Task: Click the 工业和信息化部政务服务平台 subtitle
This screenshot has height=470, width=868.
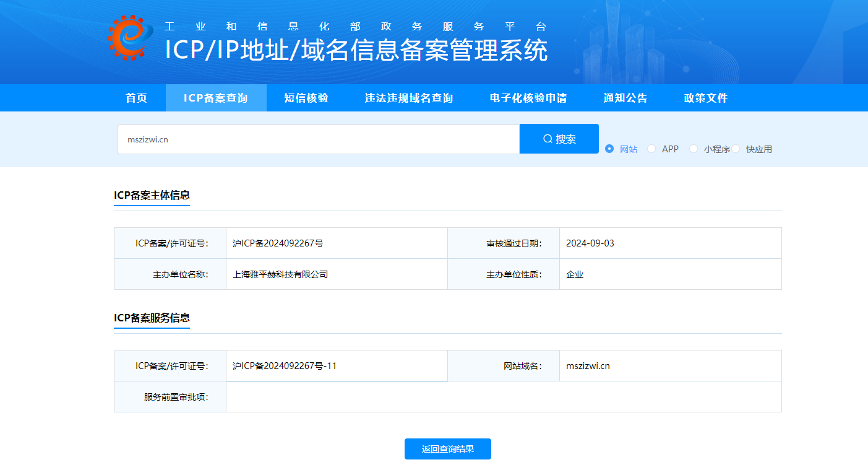Action: click(356, 27)
